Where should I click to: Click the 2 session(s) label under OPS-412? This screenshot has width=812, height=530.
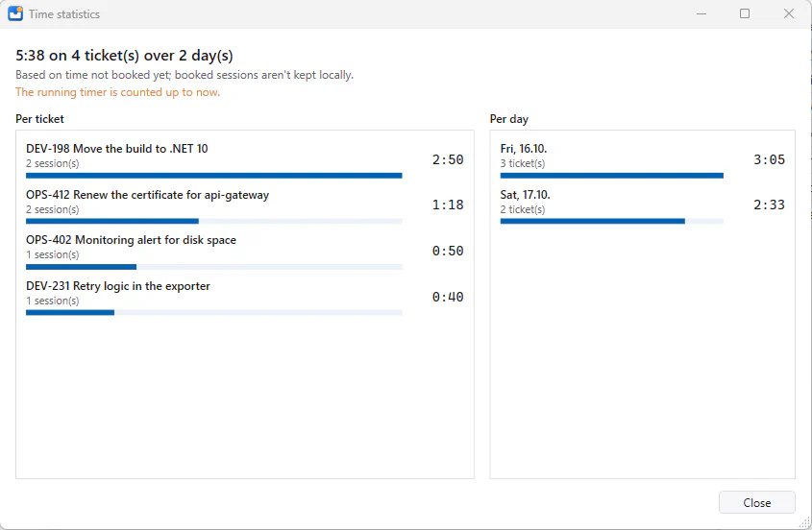point(52,209)
